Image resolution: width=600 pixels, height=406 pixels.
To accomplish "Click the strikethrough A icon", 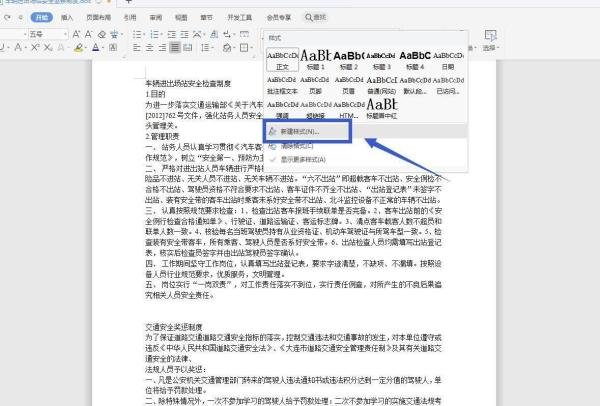I will [x=18, y=48].
